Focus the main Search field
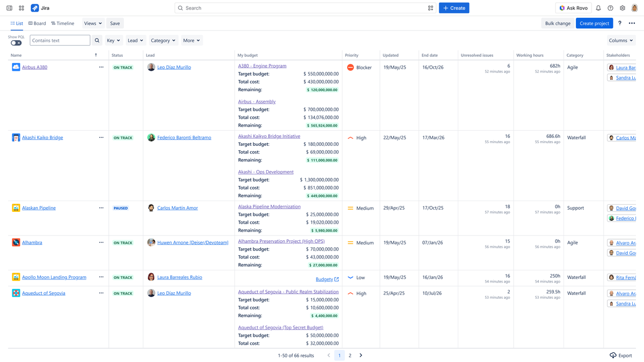This screenshot has width=644, height=362. point(305,8)
